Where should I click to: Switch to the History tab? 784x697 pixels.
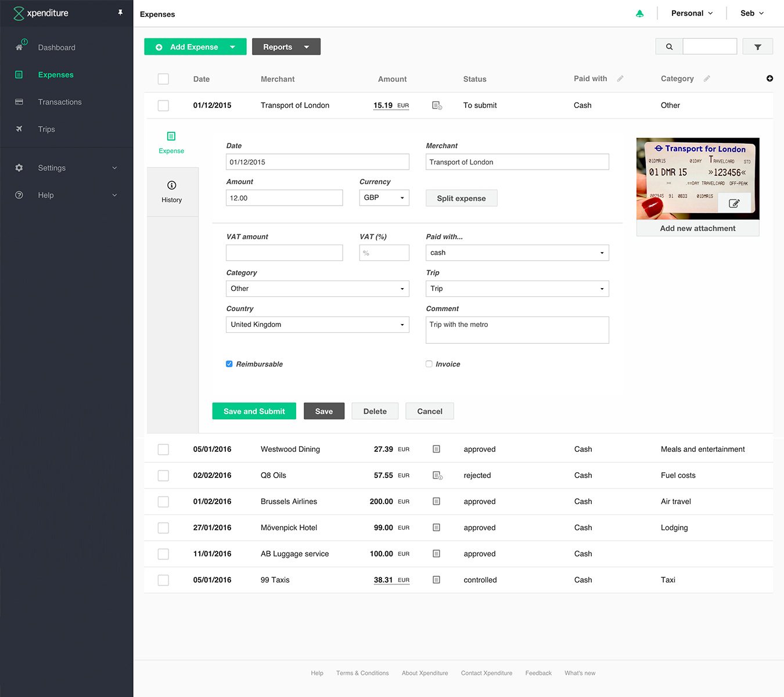click(x=172, y=192)
